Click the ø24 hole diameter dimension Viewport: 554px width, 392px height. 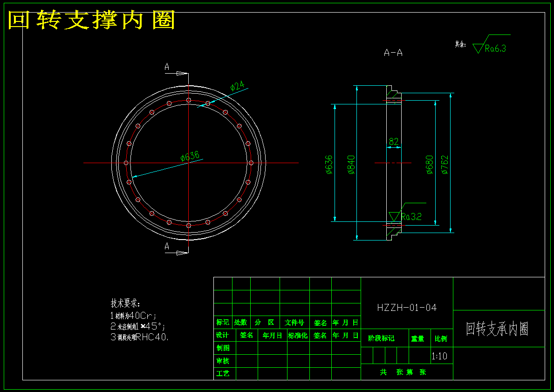pos(237,86)
